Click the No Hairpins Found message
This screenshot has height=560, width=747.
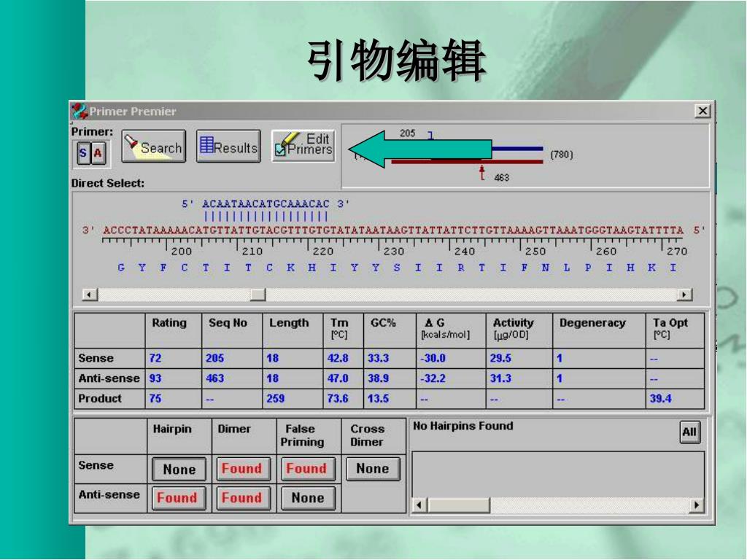pyautogui.click(x=462, y=426)
